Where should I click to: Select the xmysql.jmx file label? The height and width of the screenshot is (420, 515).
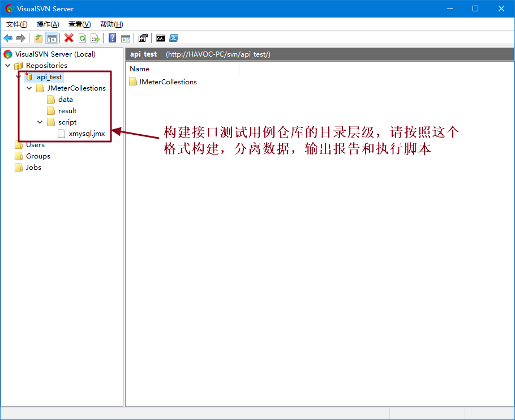pos(87,134)
